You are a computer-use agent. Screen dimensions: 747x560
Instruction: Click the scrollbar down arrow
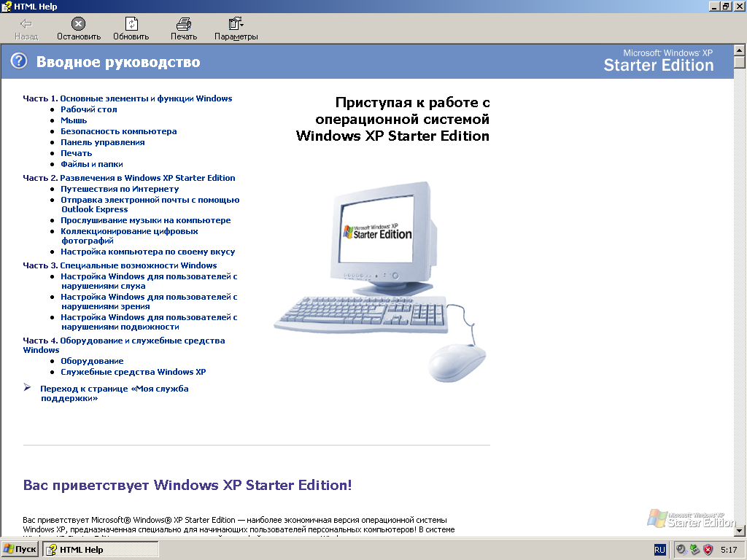740,531
